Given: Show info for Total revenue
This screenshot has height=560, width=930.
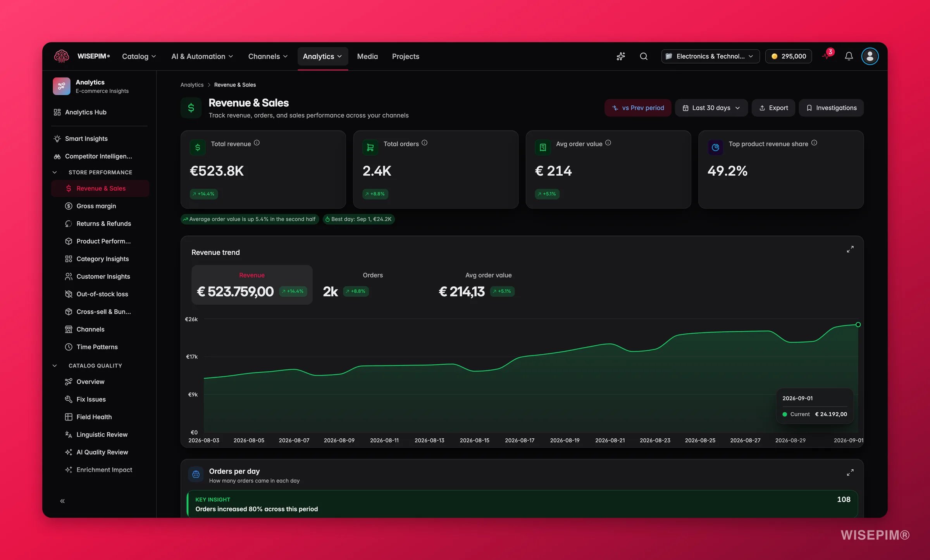Looking at the screenshot, I should (x=257, y=143).
